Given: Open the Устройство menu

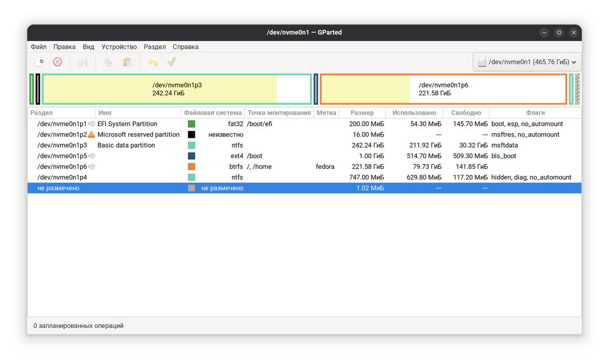Looking at the screenshot, I should point(119,47).
